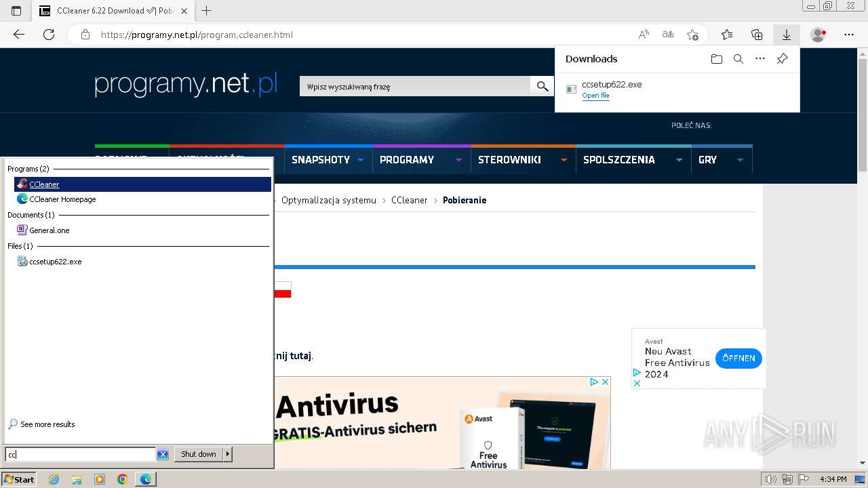Clear the Start menu search box

[163, 454]
